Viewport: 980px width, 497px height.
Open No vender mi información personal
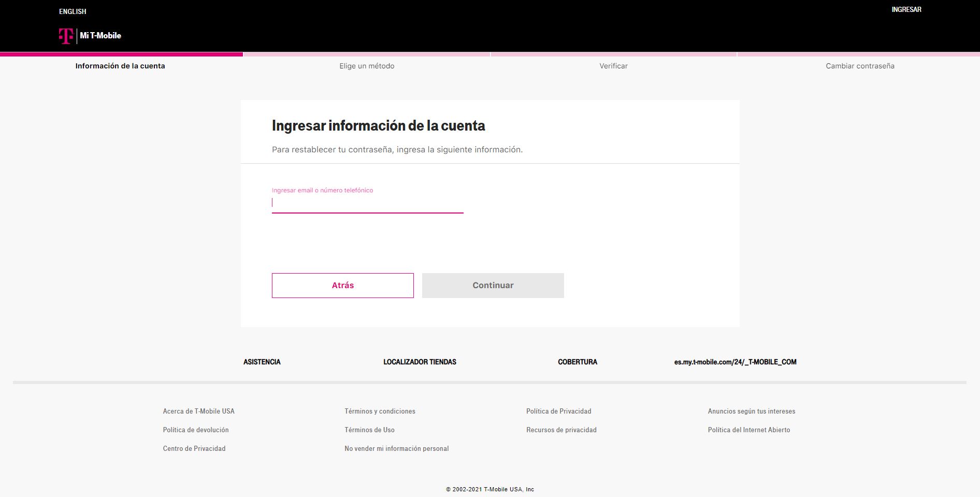point(396,448)
